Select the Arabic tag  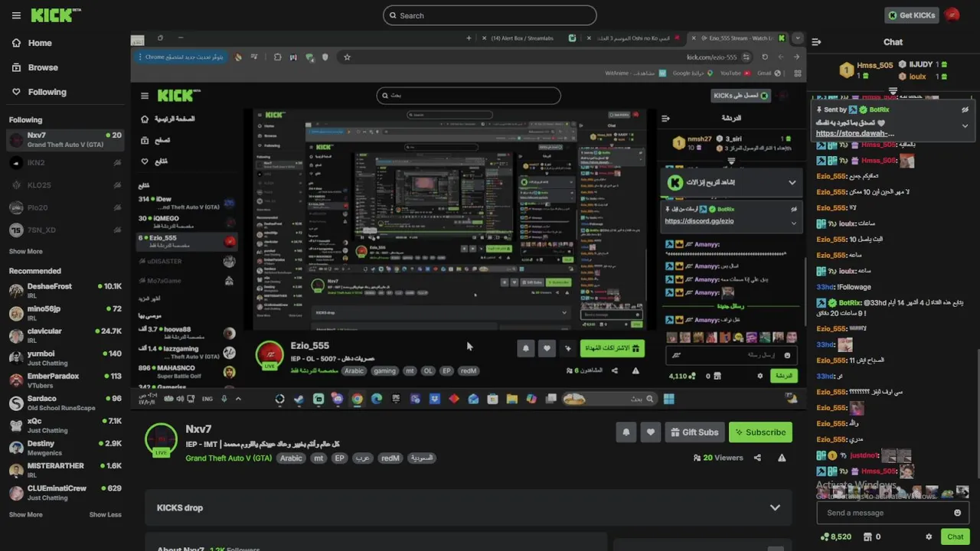point(291,458)
